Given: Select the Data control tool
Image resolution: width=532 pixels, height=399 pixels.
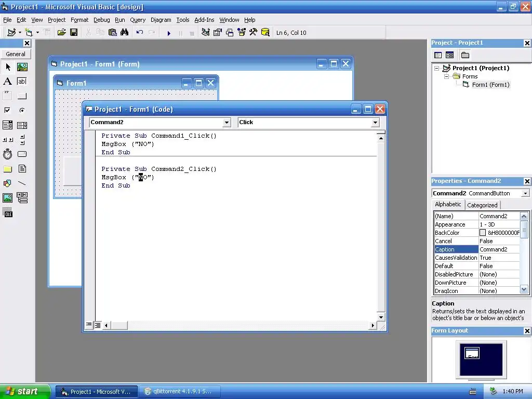Looking at the screenshot, I should 22,197.
